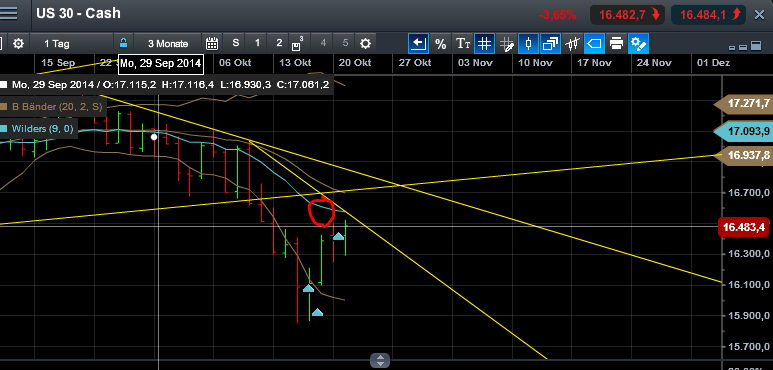Print the chart
Image resolution: width=773 pixels, height=370 pixels.
616,44
